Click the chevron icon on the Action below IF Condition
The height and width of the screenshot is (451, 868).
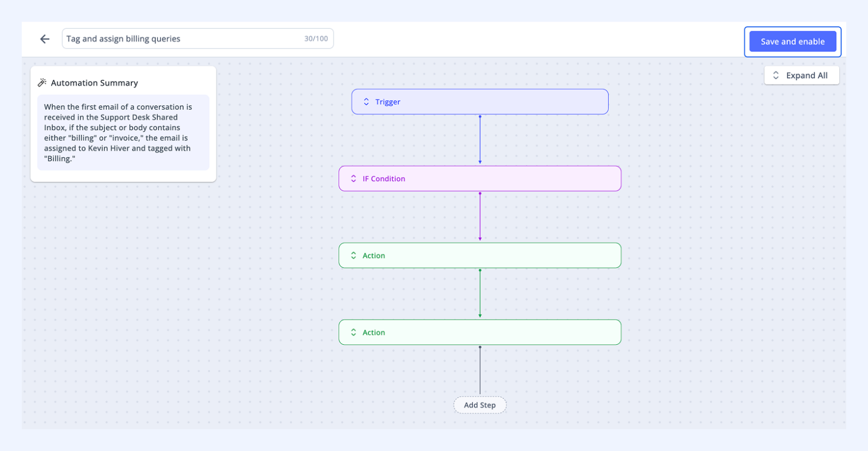353,256
